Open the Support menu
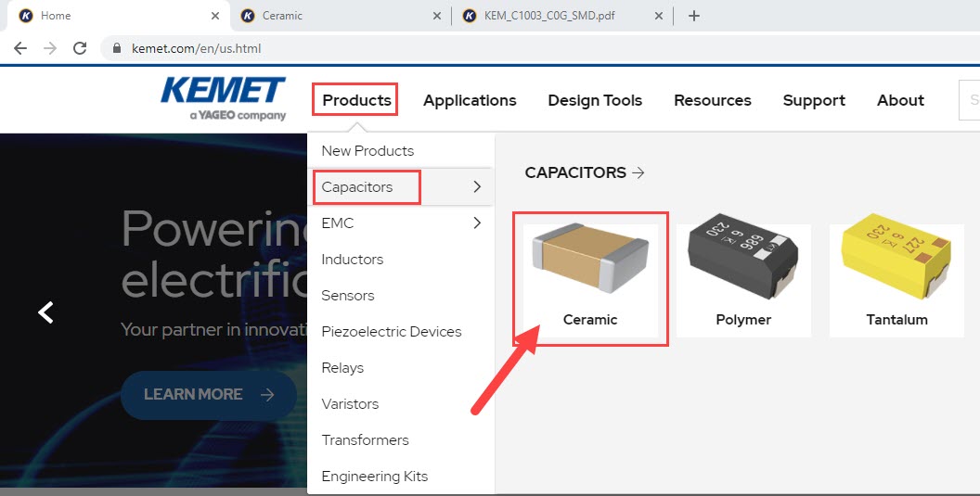 coord(814,100)
